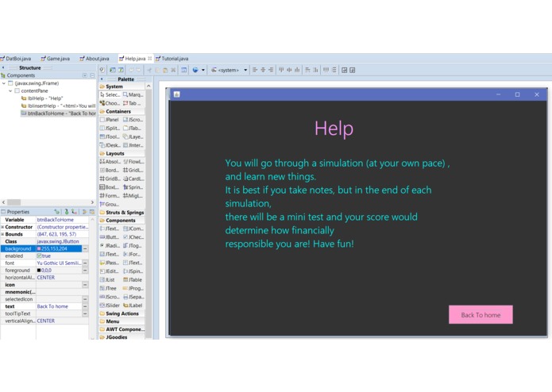Select the JSlider palette component
552x392 pixels.
110,306
